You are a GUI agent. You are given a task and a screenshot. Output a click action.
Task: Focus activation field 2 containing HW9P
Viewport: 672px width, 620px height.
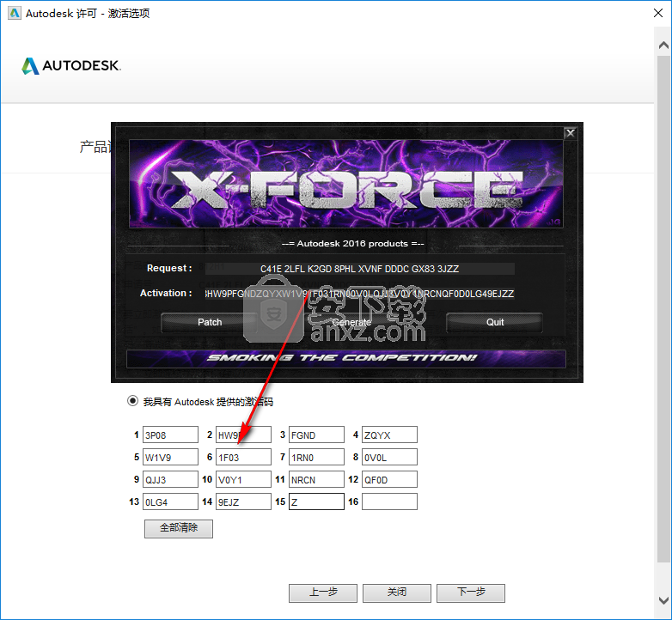[x=243, y=435]
